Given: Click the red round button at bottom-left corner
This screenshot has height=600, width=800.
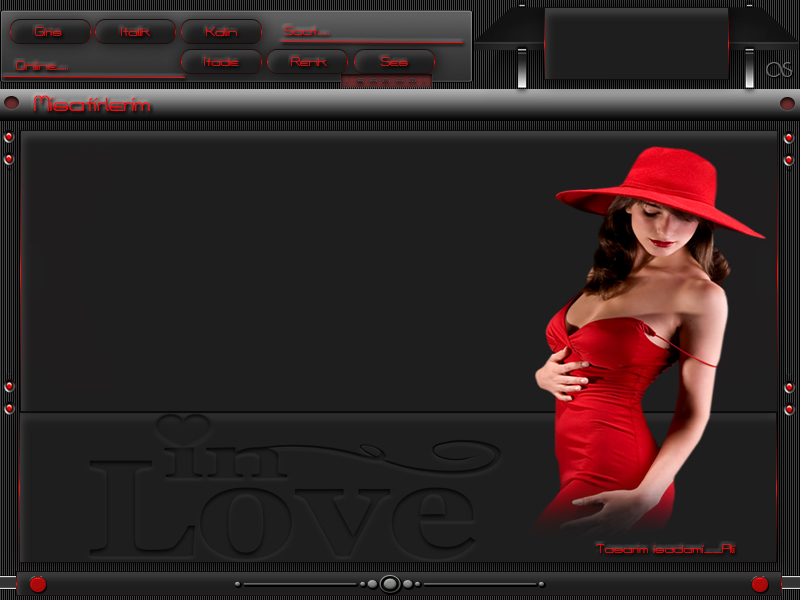Looking at the screenshot, I should (37, 584).
